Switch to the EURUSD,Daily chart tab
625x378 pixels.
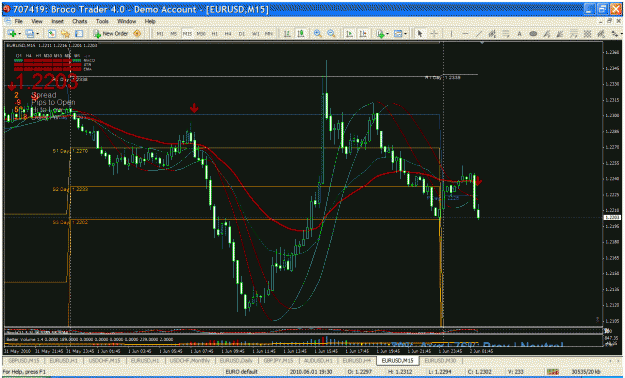(236, 360)
